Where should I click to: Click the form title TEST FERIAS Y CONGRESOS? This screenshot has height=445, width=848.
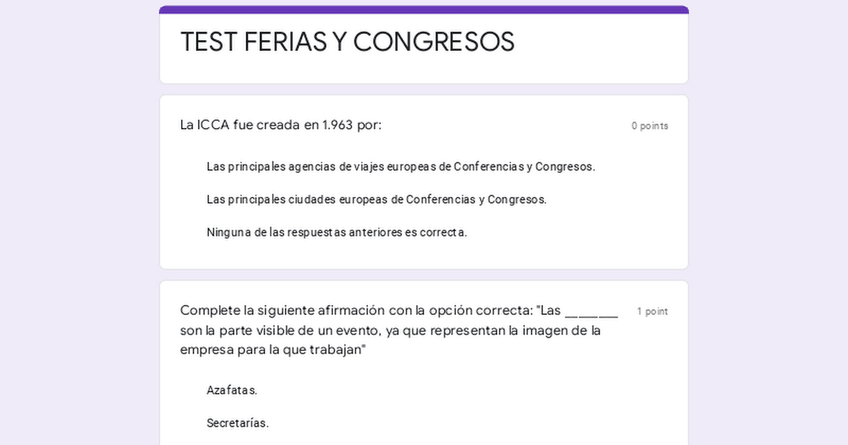tap(347, 42)
